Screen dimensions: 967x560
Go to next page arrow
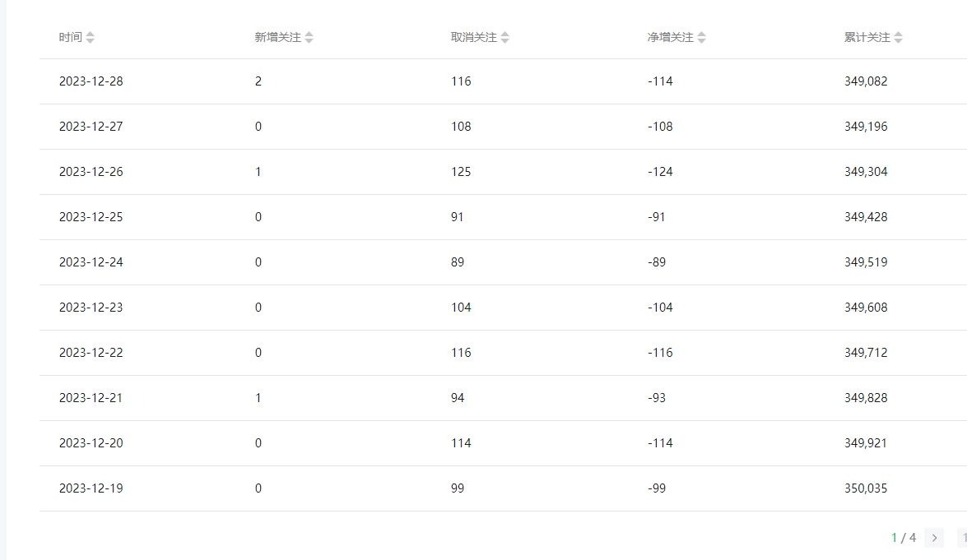(934, 538)
